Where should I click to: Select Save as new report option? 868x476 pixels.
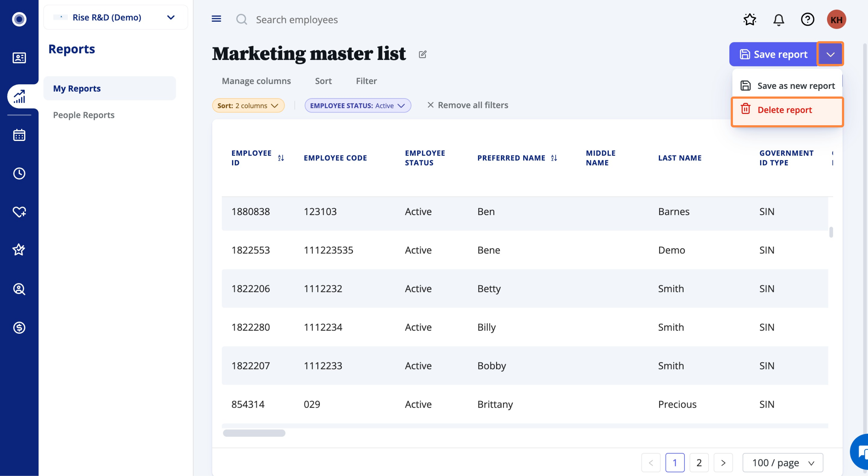787,85
